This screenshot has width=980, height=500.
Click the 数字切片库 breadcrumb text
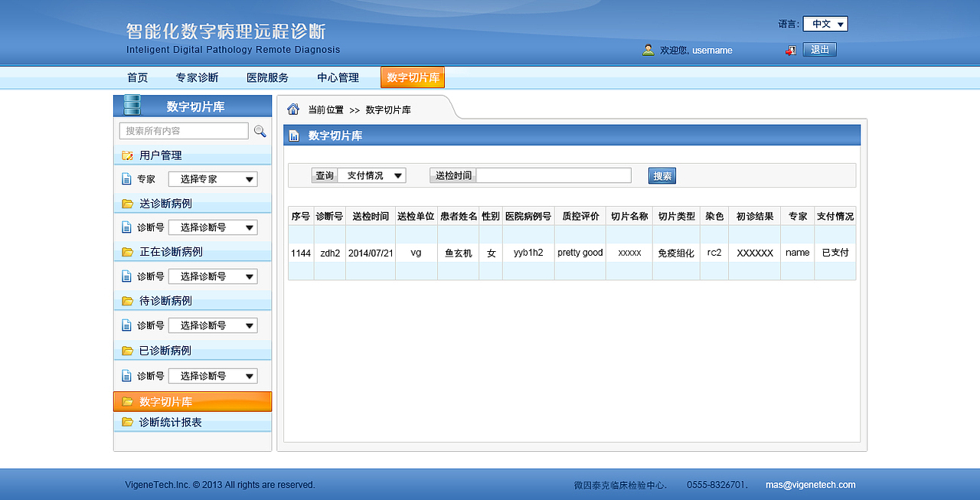click(x=388, y=109)
